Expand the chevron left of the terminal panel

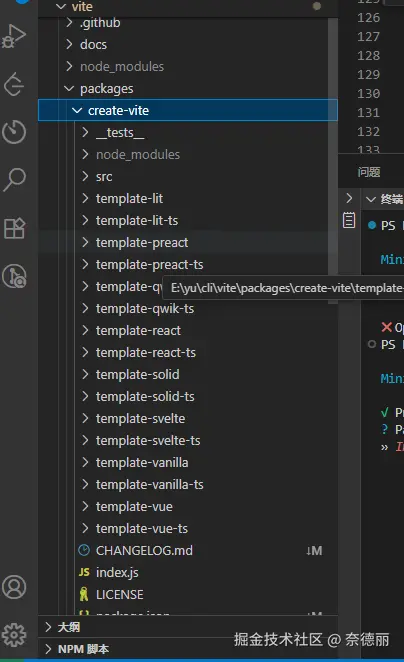point(349,198)
